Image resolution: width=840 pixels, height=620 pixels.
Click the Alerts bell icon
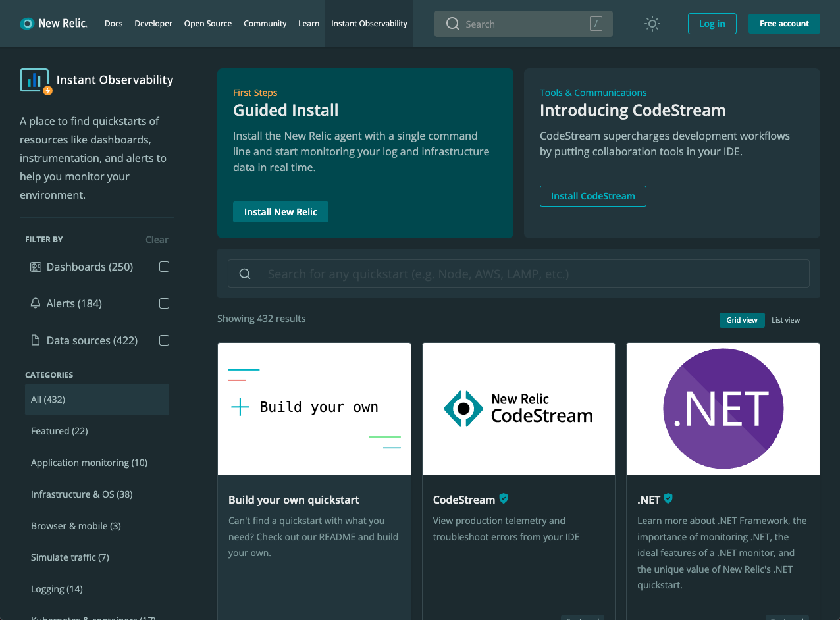36,303
